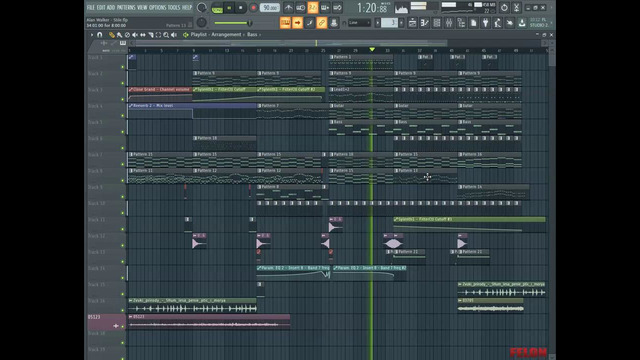Click the stop transport button
The image size is (640, 360).
241,8
